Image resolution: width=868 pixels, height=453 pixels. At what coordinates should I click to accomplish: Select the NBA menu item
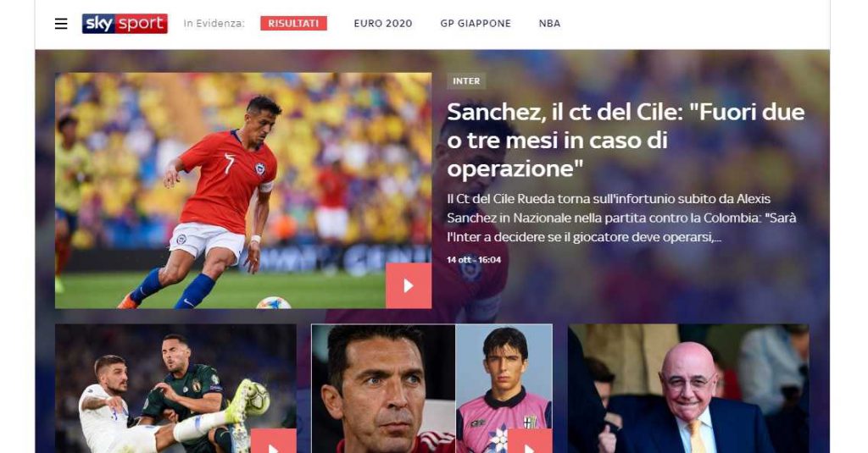(x=549, y=23)
